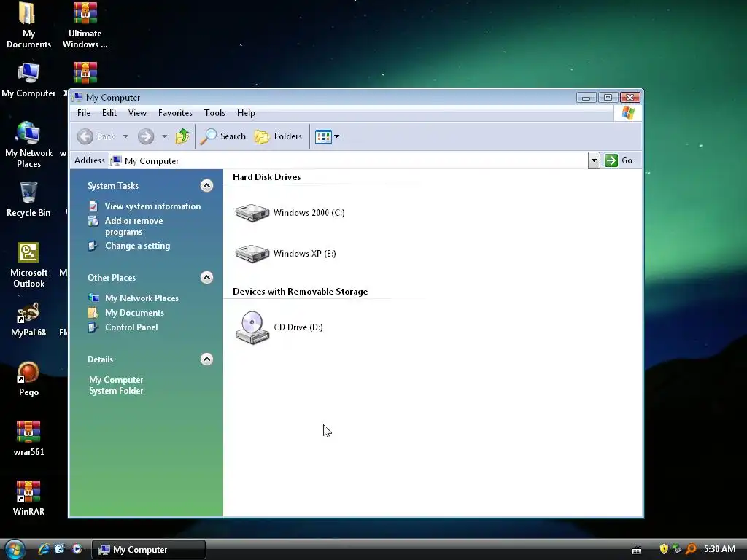Open My Network Places link in sidebar
Viewport: 747px width, 560px height.
142,298
